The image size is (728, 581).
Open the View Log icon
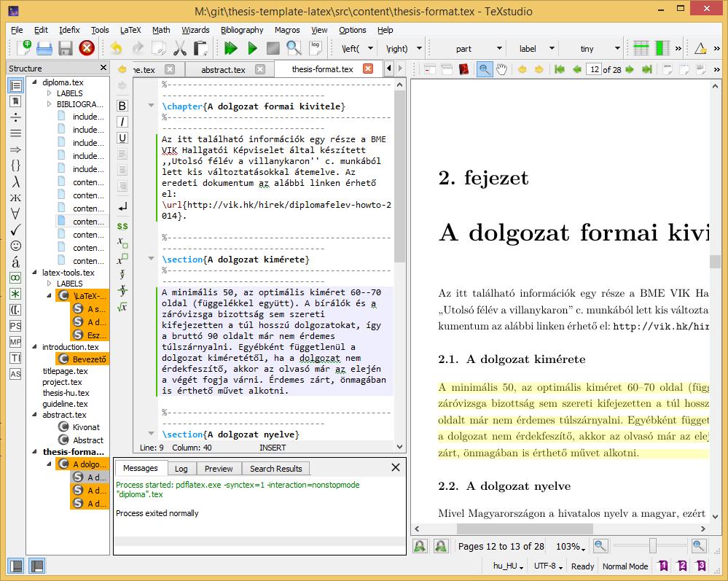pyautogui.click(x=316, y=47)
